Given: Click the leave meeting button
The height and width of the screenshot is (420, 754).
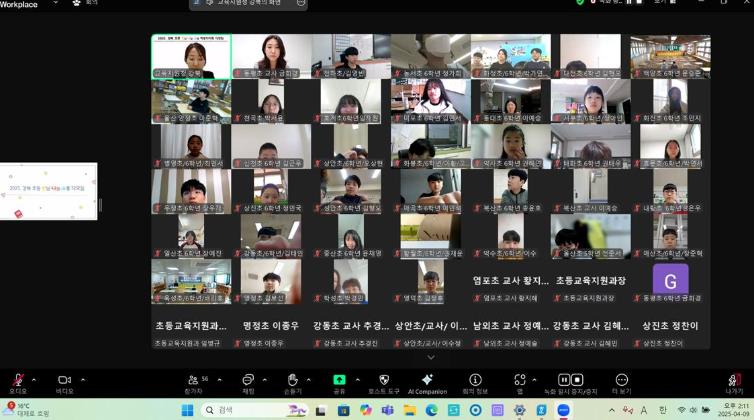Looking at the screenshot, I should click(734, 381).
